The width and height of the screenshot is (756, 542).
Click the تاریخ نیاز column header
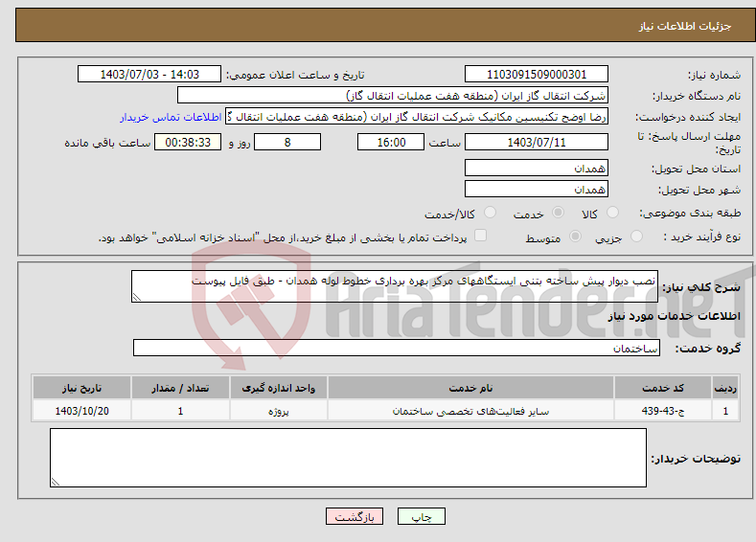82,388
